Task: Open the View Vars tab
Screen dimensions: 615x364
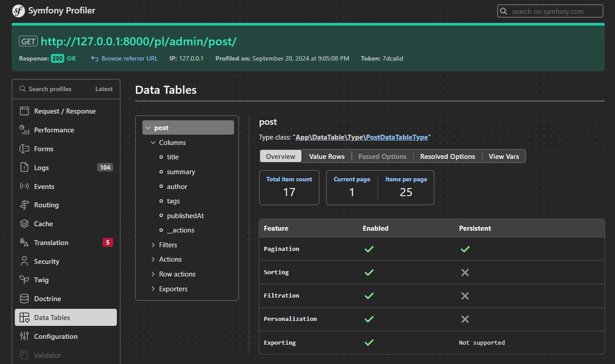Action: click(504, 156)
